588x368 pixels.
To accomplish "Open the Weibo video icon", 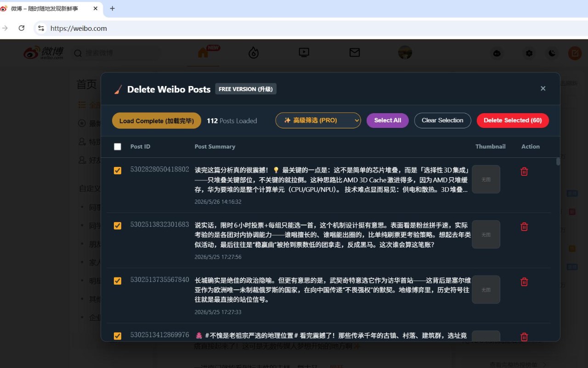I will [x=304, y=52].
